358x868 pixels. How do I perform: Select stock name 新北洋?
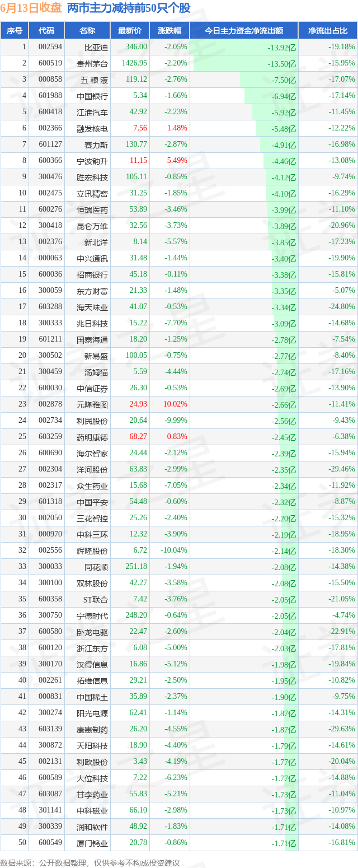click(x=96, y=242)
